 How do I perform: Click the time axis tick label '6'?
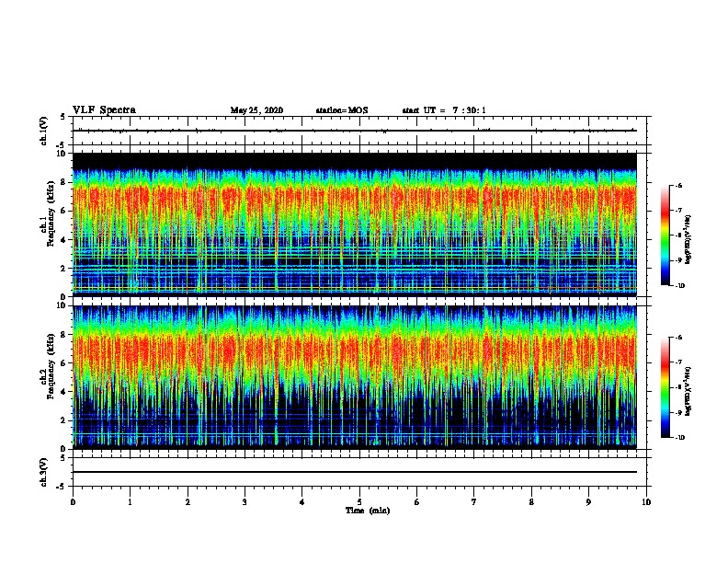coord(416,502)
